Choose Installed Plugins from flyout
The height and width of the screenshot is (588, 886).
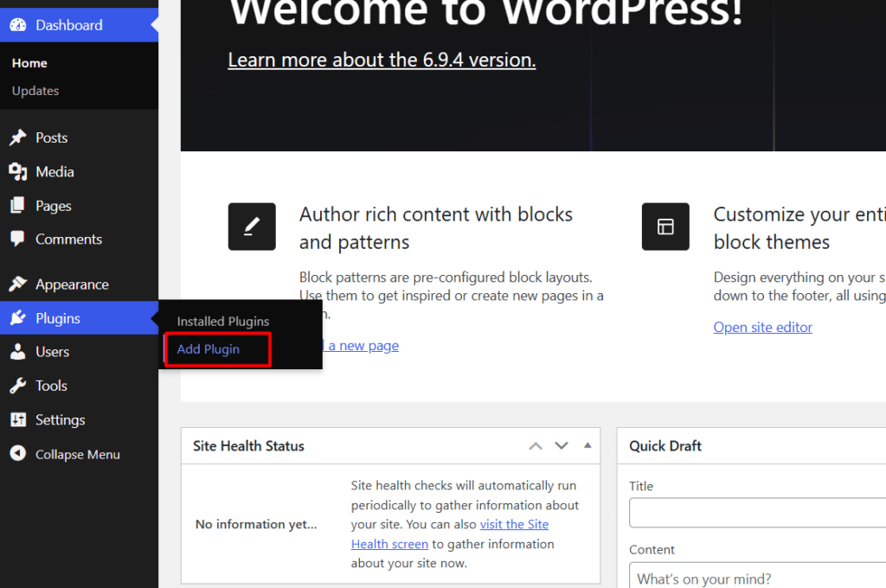pos(222,322)
